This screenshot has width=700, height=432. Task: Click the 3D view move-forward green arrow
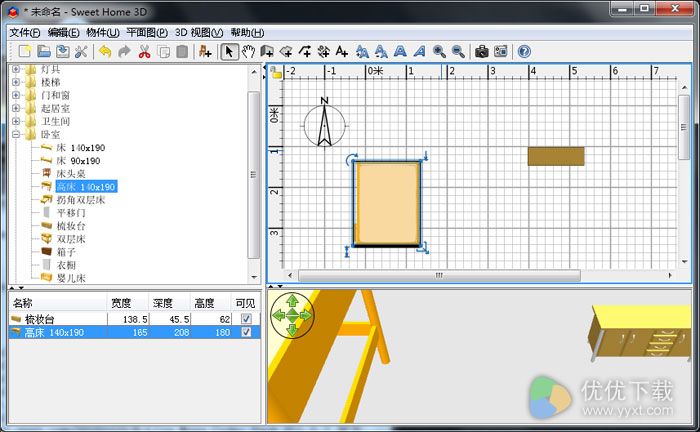coord(292,301)
